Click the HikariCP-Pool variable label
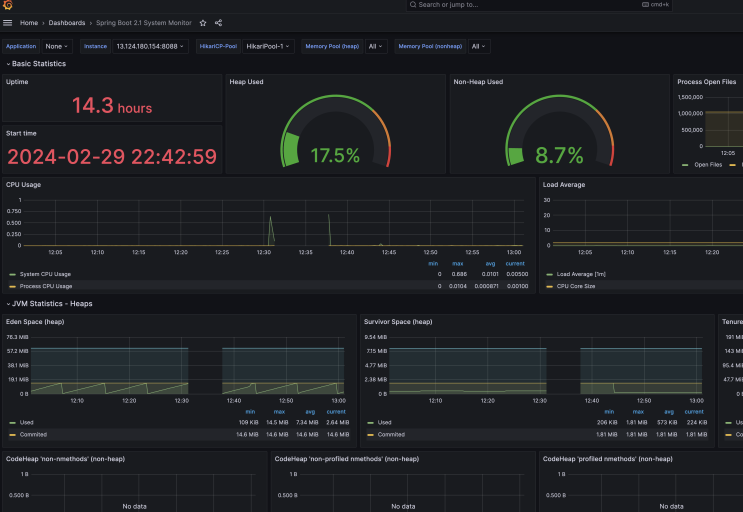The height and width of the screenshot is (512, 743). pos(218,46)
